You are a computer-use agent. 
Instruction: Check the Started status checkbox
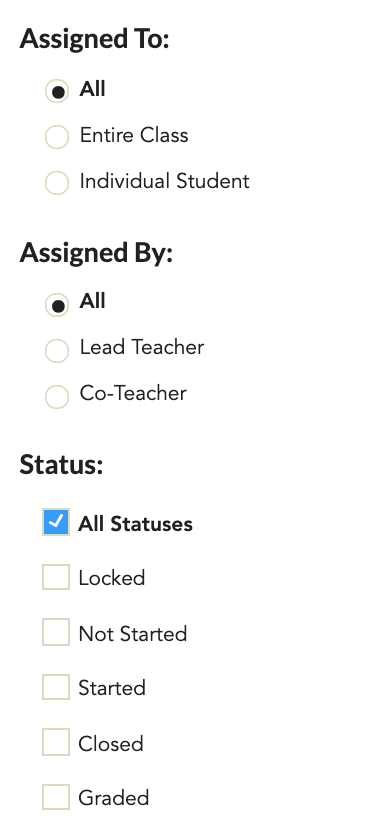(56, 687)
